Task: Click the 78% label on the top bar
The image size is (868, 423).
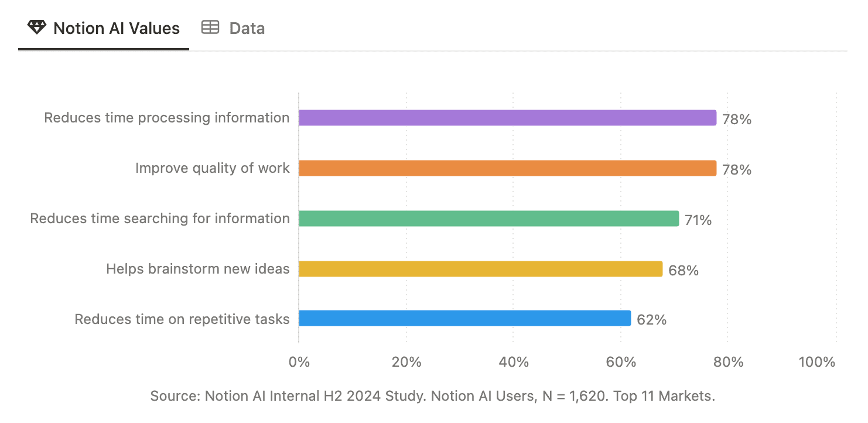Action: pos(736,118)
